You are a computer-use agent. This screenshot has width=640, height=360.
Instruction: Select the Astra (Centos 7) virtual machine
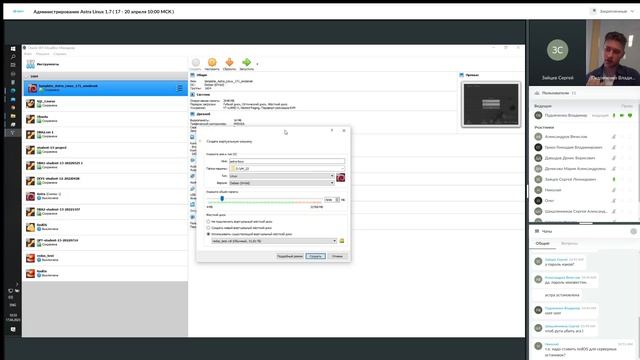105,196
